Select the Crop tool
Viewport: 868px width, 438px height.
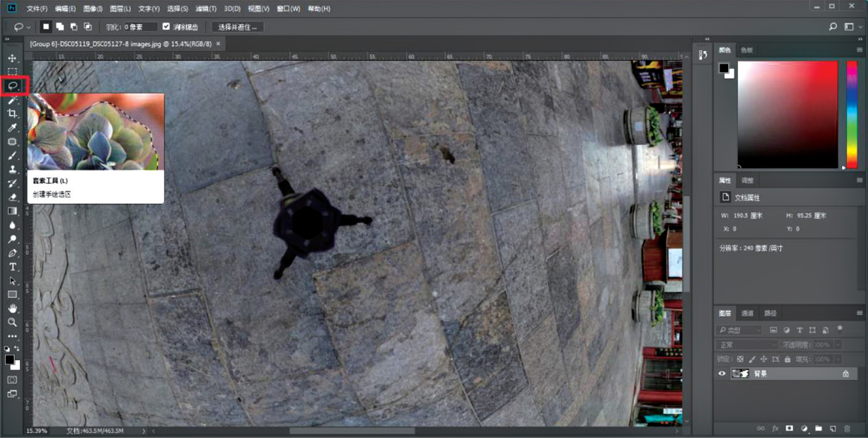pyautogui.click(x=12, y=114)
